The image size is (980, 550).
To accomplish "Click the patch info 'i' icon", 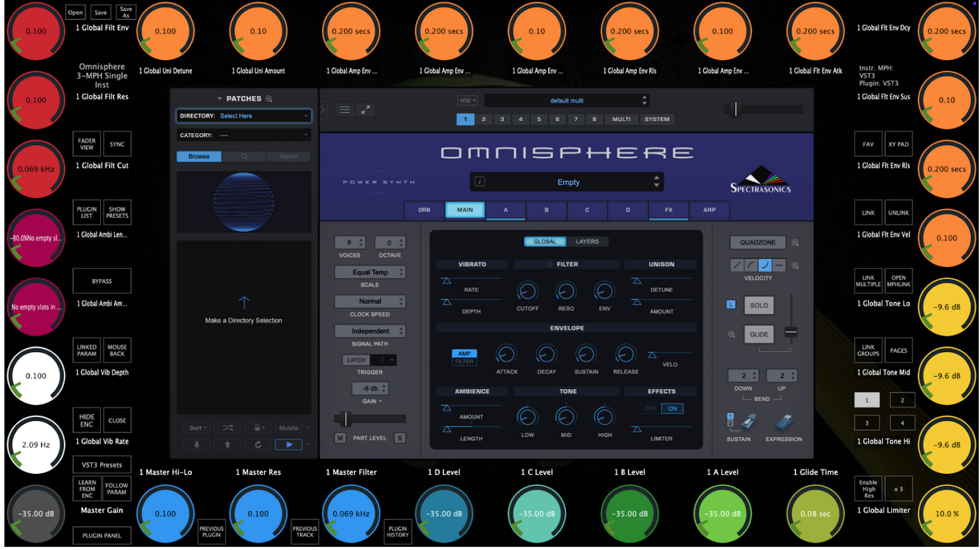I will click(x=480, y=182).
